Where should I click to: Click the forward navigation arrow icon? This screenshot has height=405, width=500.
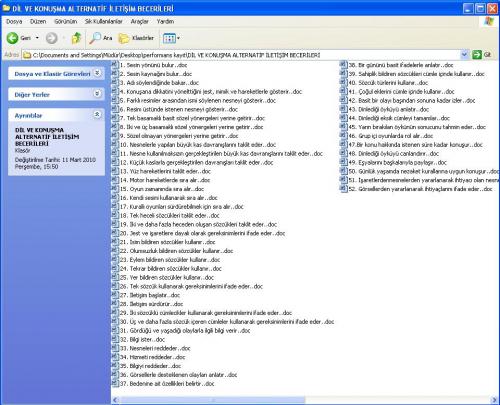51,38
